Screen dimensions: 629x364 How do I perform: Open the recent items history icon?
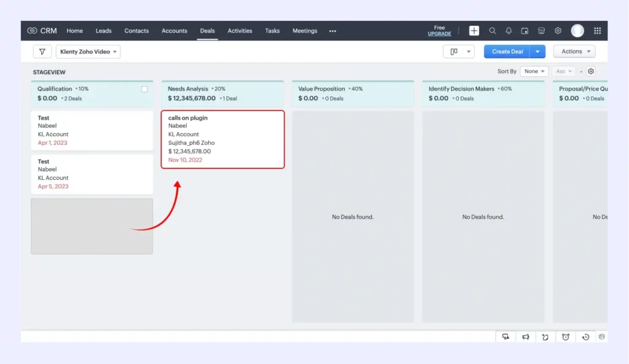[585, 337]
